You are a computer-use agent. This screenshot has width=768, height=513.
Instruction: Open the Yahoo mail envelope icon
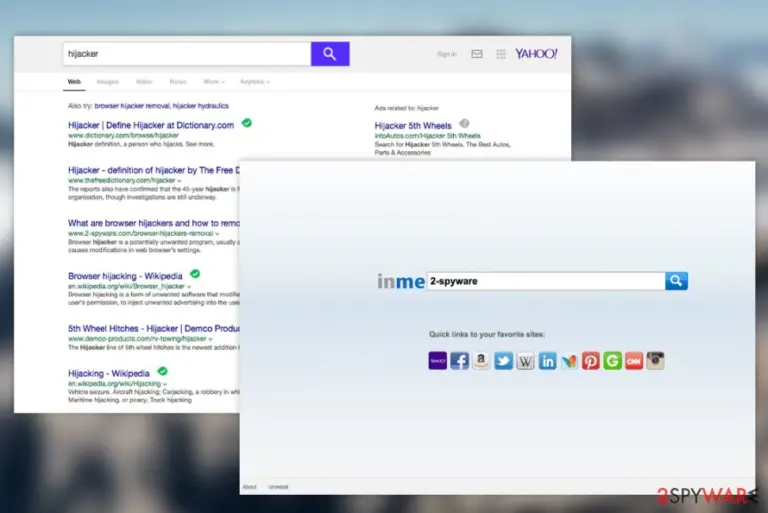pyautogui.click(x=477, y=54)
